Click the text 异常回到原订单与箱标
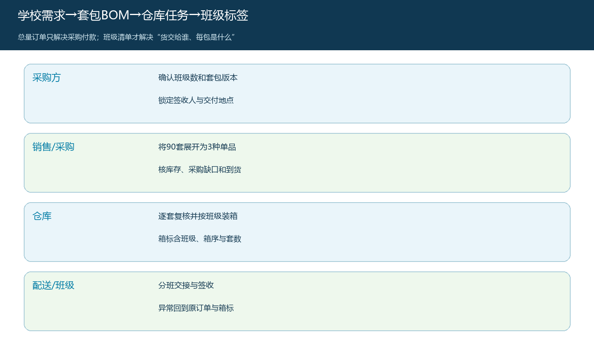594x364 pixels. click(x=196, y=308)
